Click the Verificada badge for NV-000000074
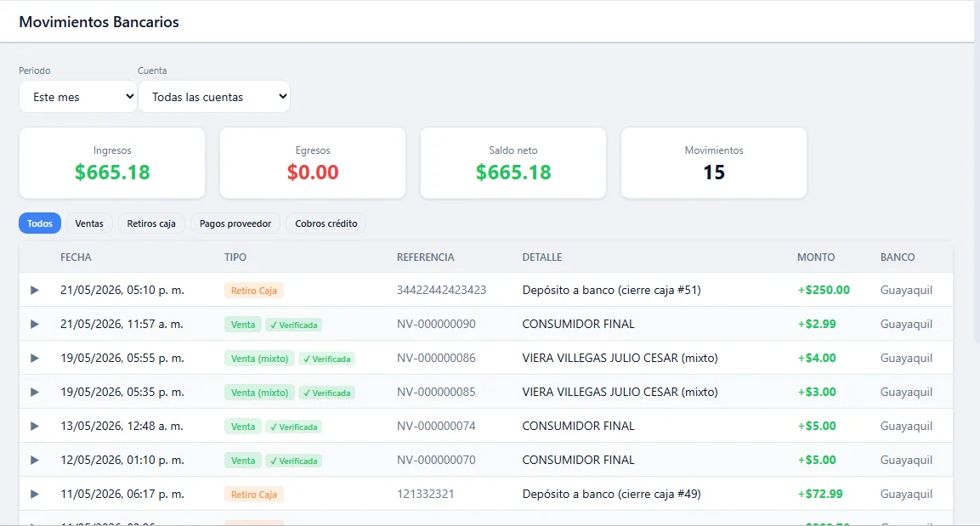Viewport: 980px width, 526px height. click(x=294, y=427)
